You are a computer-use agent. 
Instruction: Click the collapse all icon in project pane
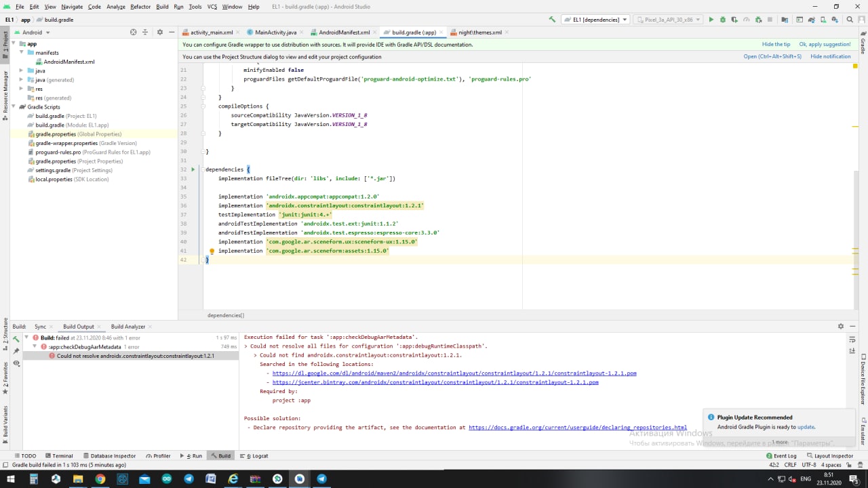[146, 32]
